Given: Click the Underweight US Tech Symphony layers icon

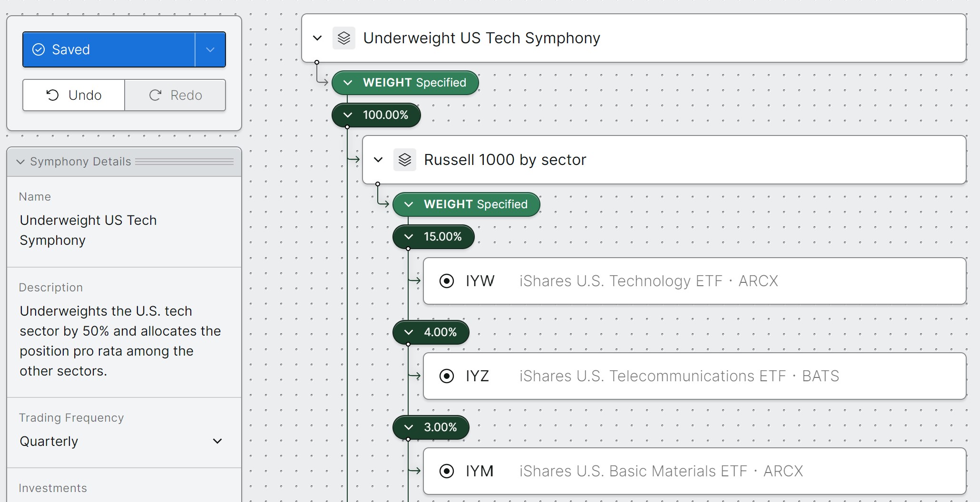Looking at the screenshot, I should [x=344, y=38].
